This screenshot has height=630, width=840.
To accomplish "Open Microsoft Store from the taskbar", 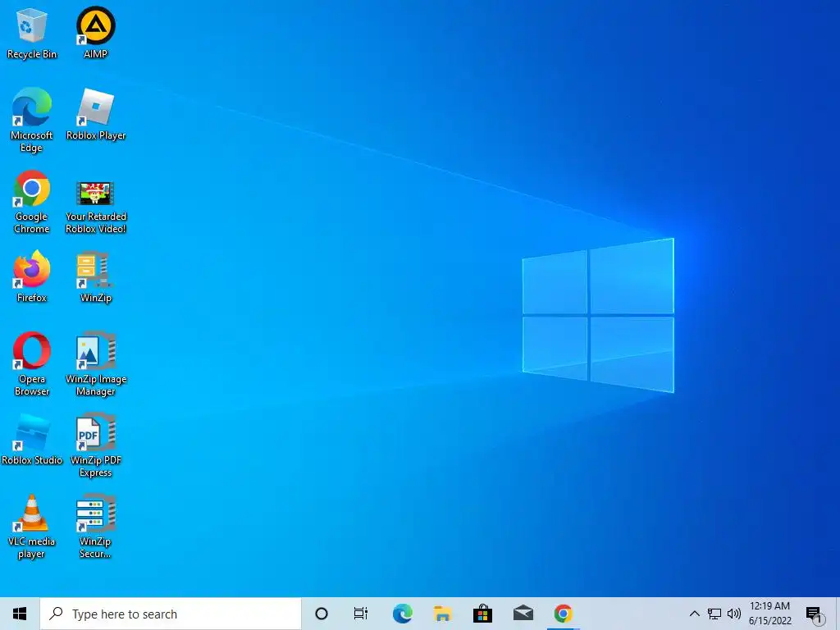I will pyautogui.click(x=482, y=614).
